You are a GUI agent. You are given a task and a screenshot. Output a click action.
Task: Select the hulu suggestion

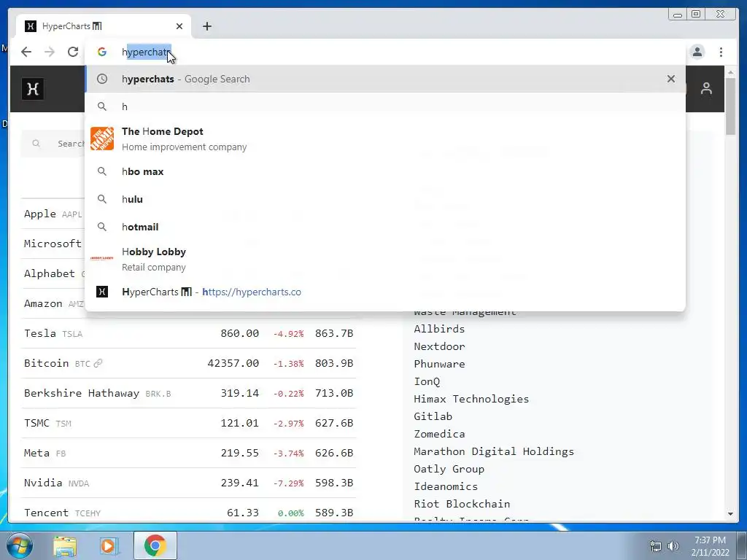[385, 199]
